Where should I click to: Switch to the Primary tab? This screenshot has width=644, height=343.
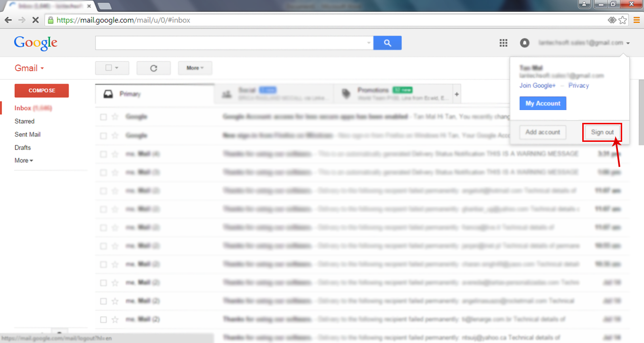tap(154, 94)
